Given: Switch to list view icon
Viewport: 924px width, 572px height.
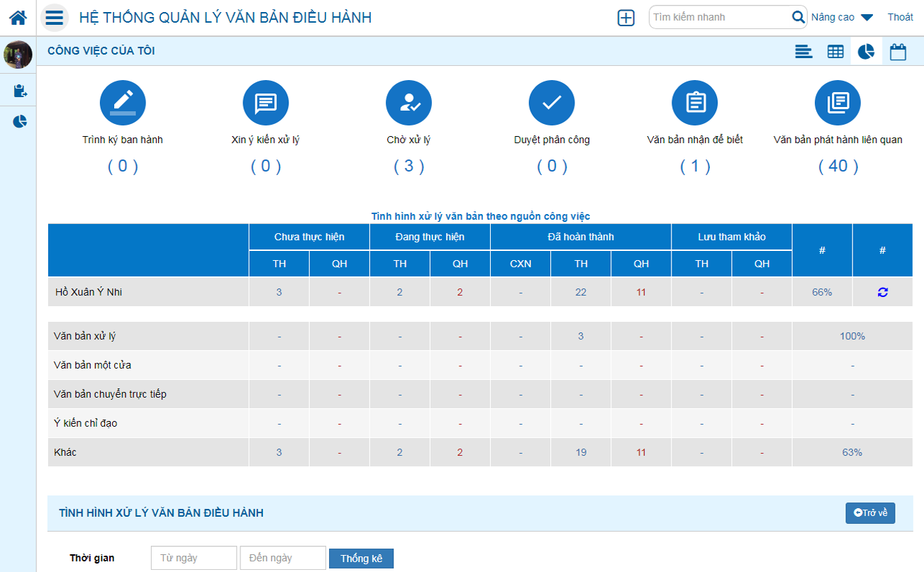Looking at the screenshot, I should point(803,52).
